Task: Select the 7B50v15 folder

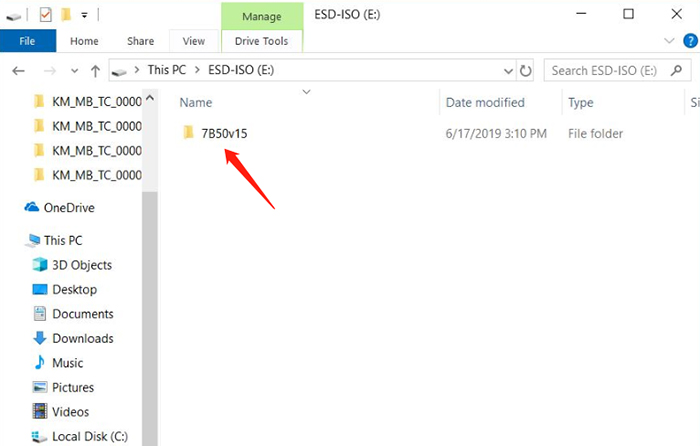Action: (224, 133)
